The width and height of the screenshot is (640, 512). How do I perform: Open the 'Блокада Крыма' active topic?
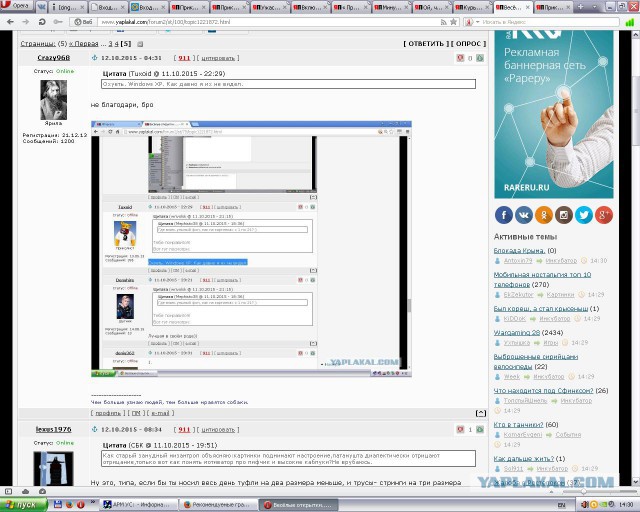519,250
